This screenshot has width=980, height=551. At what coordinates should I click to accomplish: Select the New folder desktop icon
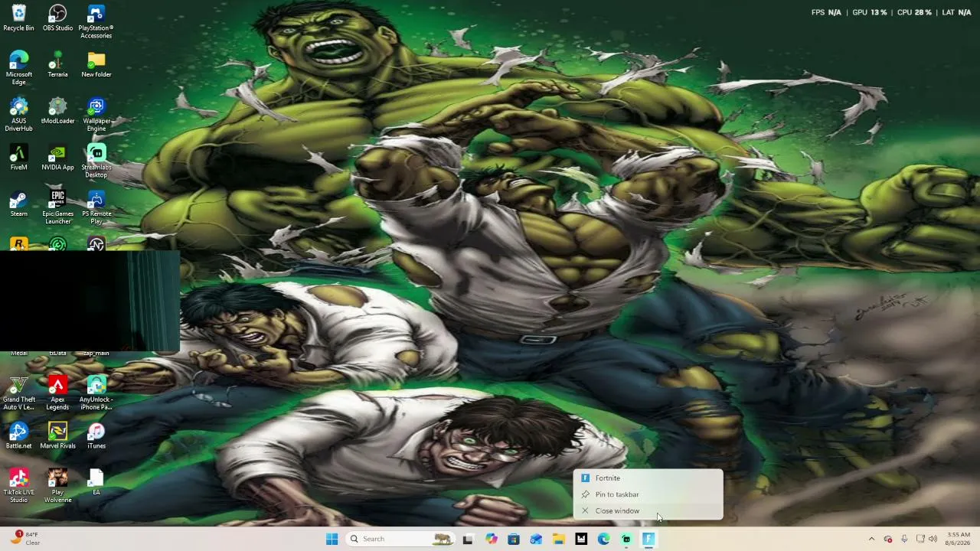pos(96,65)
